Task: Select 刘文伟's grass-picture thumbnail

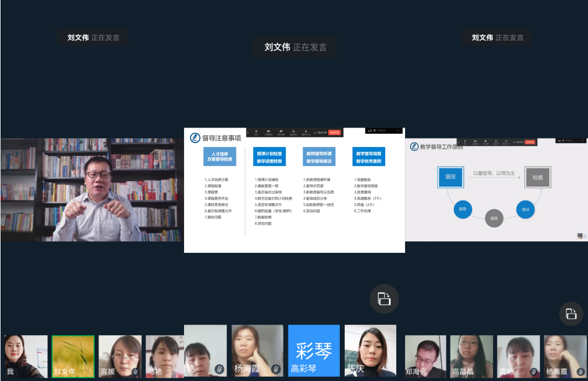Action: 73,356
